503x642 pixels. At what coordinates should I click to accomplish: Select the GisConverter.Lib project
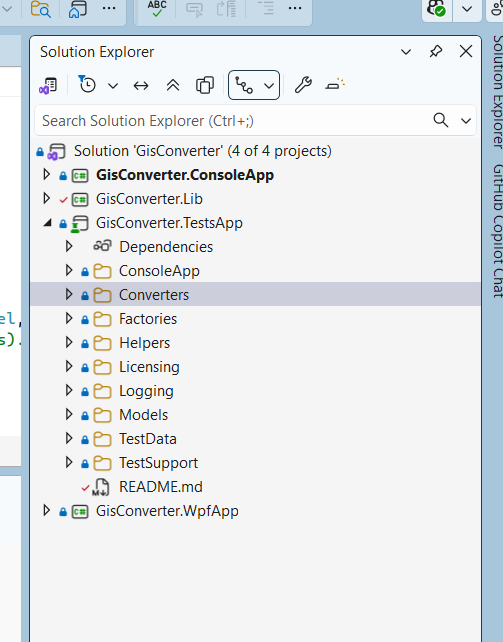click(x=149, y=199)
